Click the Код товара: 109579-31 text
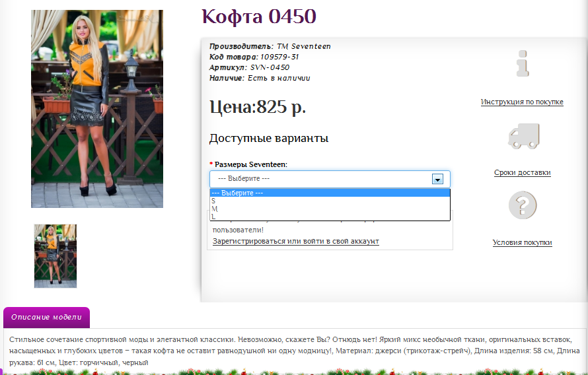Screen dimensions: 588x375 (254, 57)
